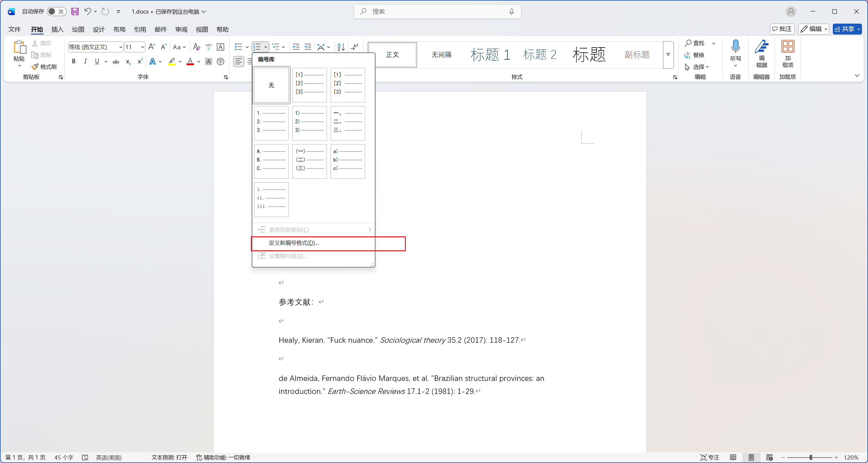Viewport: 868px width, 463px height.
Task: Open the font size dropdown
Action: click(x=143, y=47)
